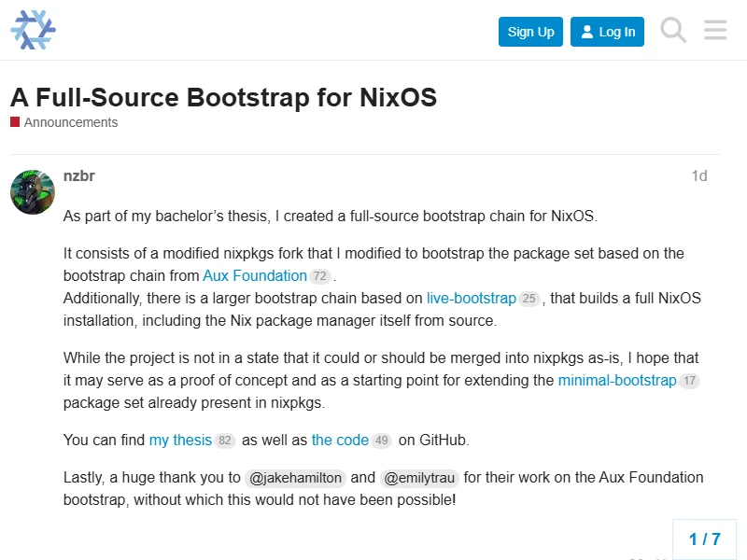Click the red Announcements category square

tap(15, 122)
